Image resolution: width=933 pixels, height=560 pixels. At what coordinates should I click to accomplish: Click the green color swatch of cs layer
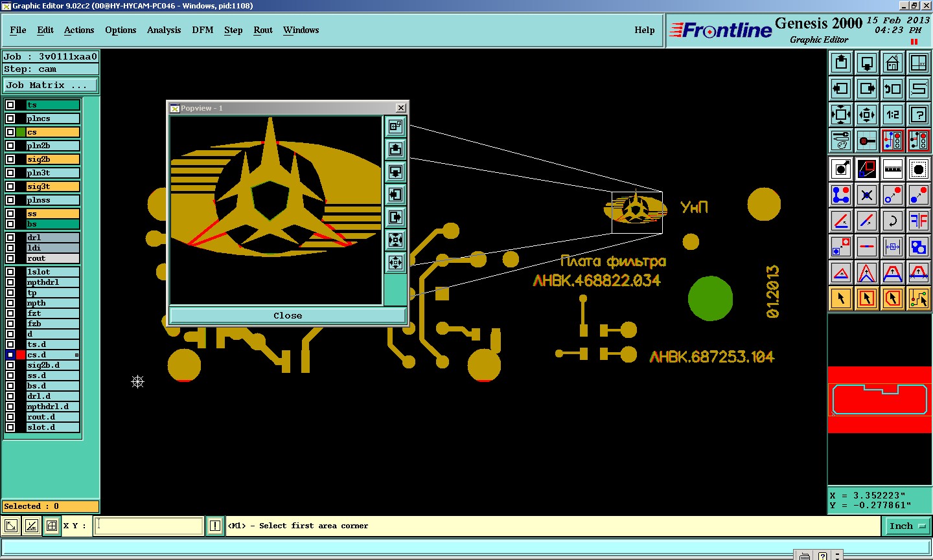pyautogui.click(x=21, y=132)
